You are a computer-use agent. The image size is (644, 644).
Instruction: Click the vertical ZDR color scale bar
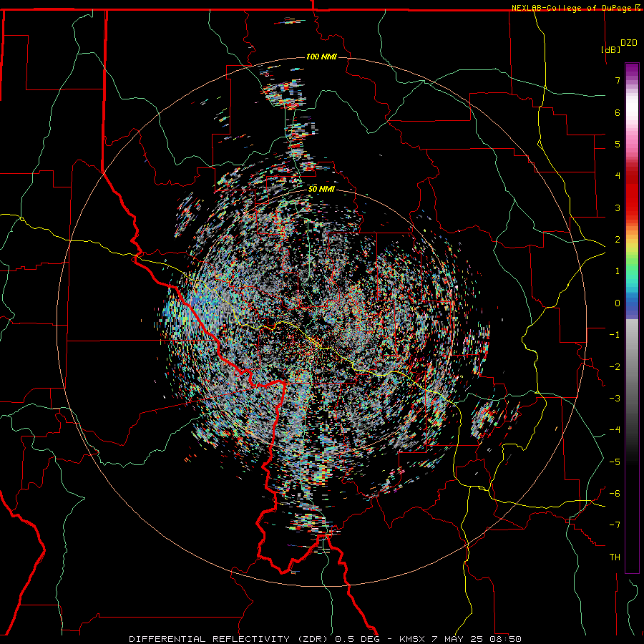[x=632, y=318]
